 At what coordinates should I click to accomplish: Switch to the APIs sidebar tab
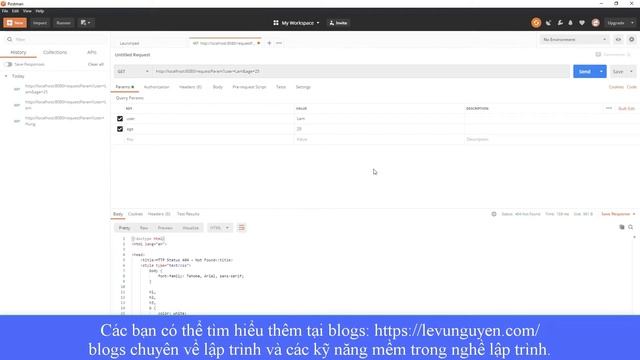(92, 52)
